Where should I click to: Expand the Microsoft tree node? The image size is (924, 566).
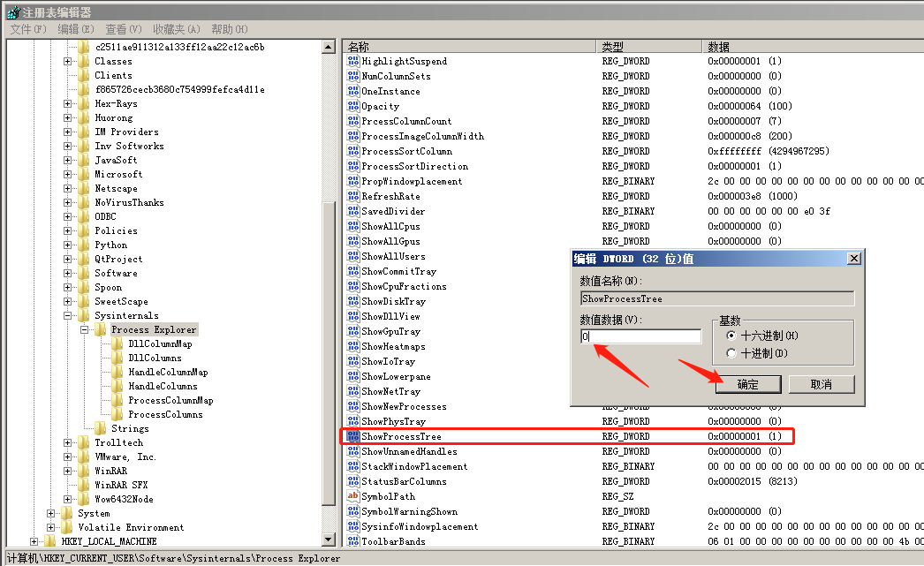coord(67,174)
